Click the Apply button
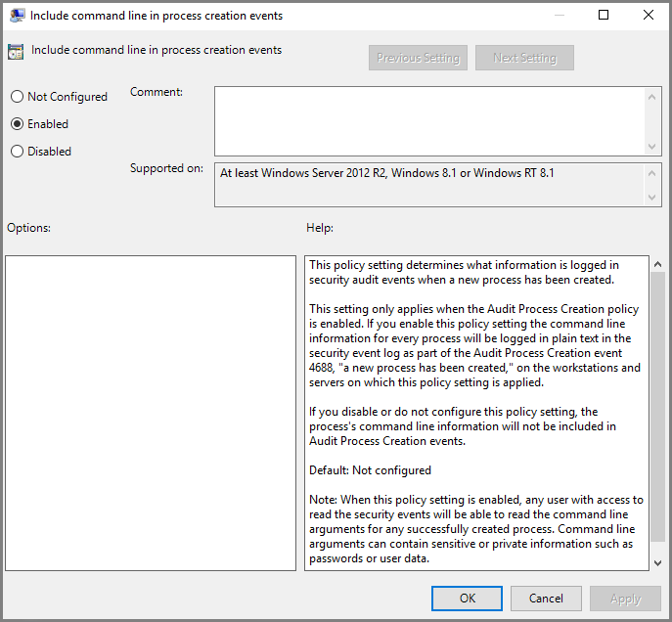Screen dimensions: 672x622 (625, 599)
